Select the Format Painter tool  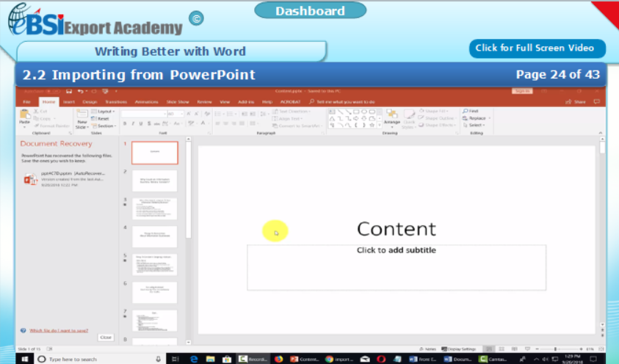(x=51, y=125)
